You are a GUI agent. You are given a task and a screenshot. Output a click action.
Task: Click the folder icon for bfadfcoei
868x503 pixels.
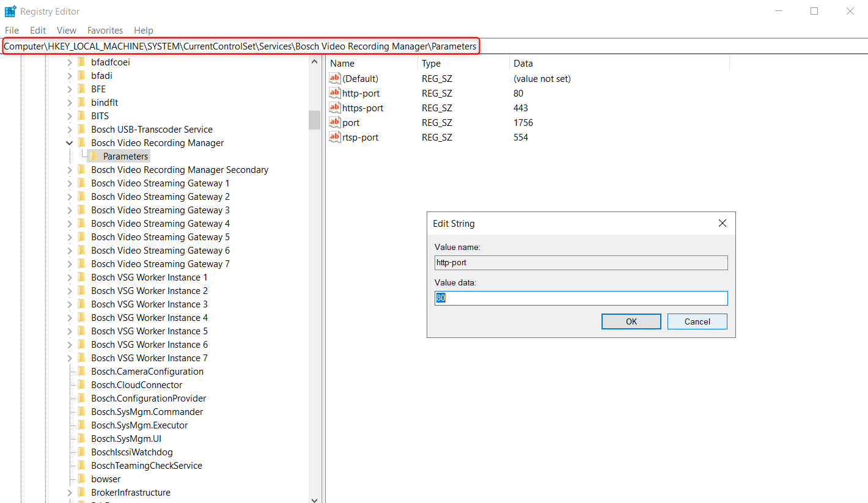(82, 62)
